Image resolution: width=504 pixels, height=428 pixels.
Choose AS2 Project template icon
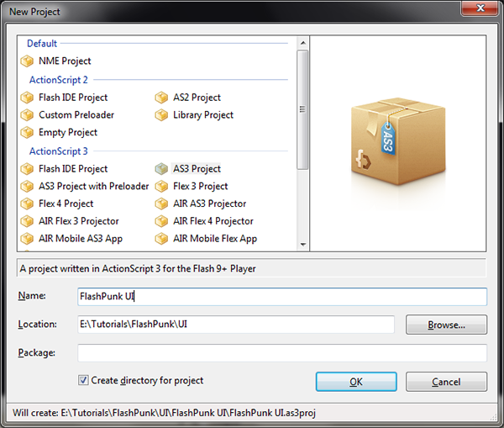point(162,98)
